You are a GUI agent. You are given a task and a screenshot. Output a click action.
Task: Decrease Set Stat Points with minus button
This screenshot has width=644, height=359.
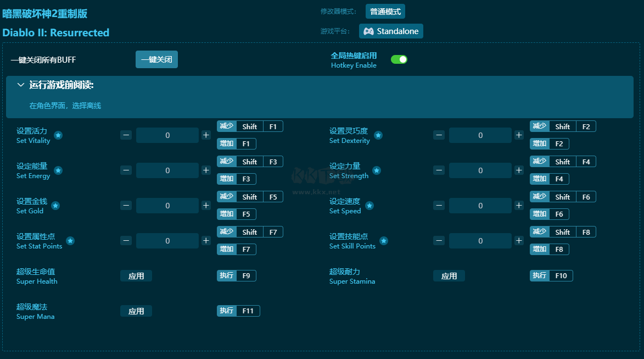pyautogui.click(x=126, y=241)
